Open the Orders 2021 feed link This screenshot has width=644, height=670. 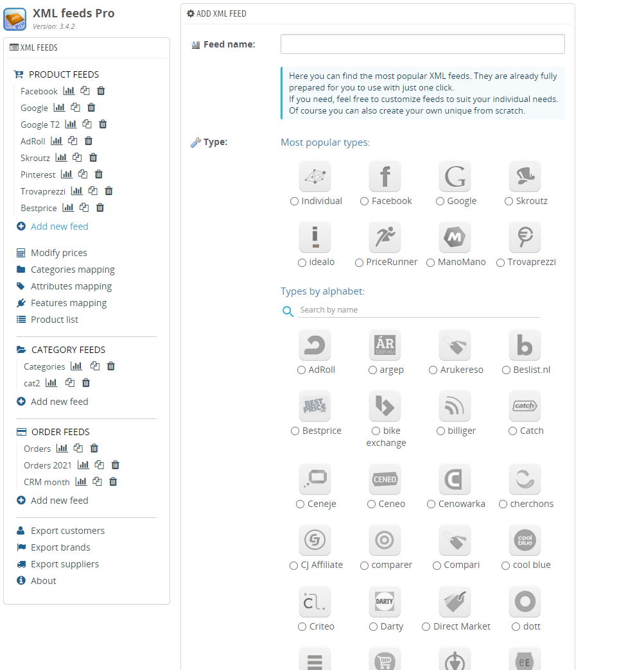tap(48, 465)
